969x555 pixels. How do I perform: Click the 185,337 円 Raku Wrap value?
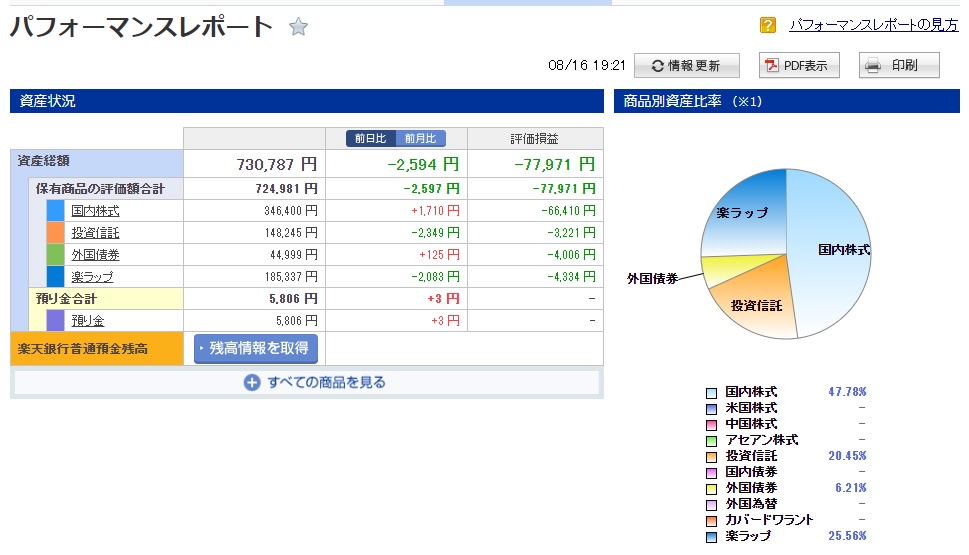[291, 277]
